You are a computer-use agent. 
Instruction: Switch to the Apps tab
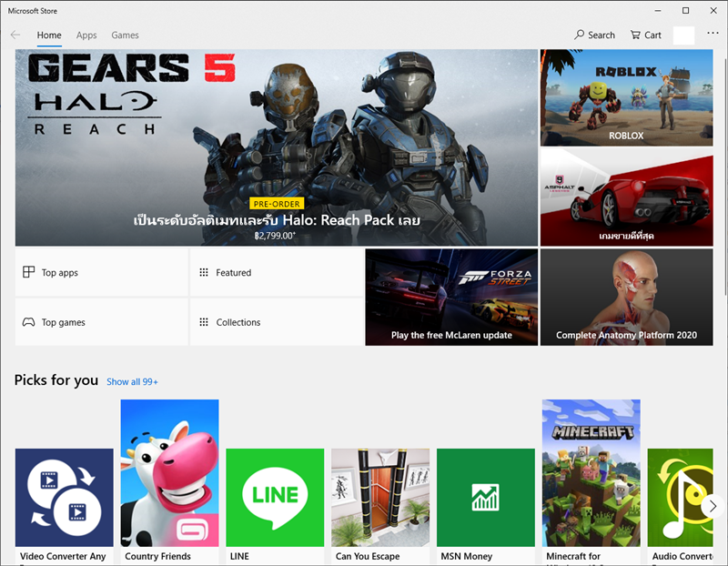pyautogui.click(x=86, y=35)
